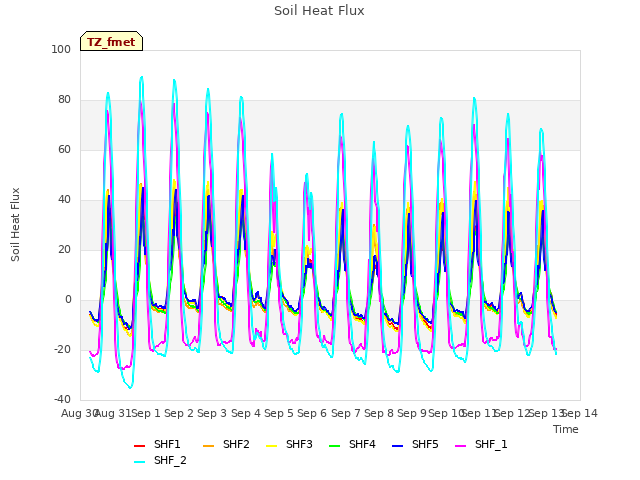Click the red SHF1 legend color marker
The width and height of the screenshot is (640, 480).
point(140,446)
